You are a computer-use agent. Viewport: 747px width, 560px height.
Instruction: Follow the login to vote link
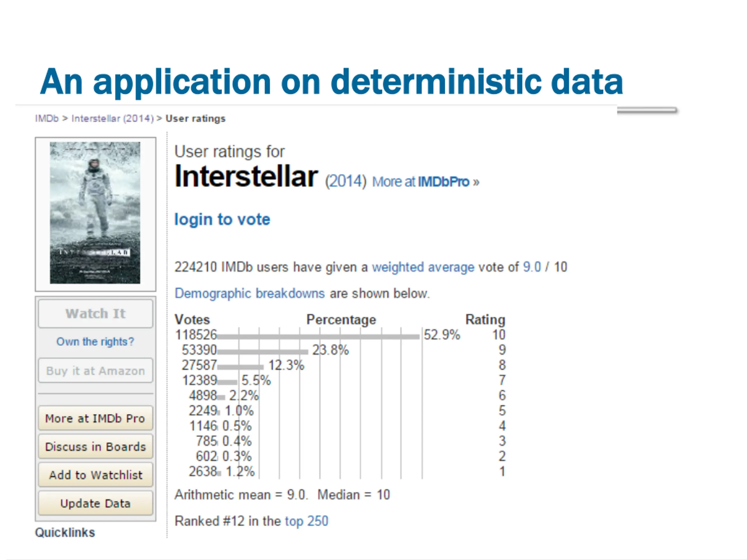[222, 219]
